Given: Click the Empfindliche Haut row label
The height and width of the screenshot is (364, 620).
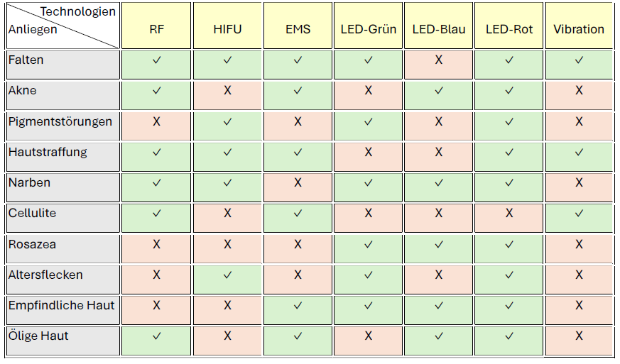Looking at the screenshot, I should click(61, 306).
